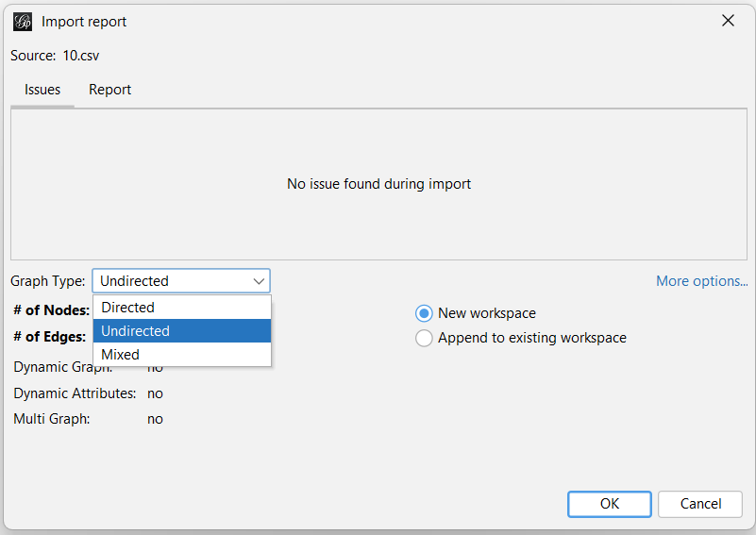Close the Import report dialog
756x535 pixels.
point(728,20)
